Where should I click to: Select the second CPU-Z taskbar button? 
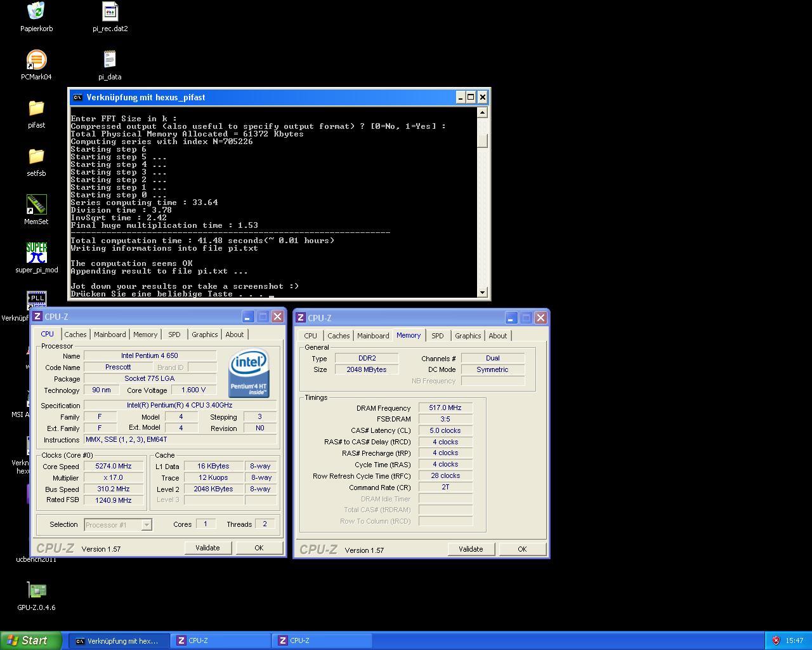point(322,641)
